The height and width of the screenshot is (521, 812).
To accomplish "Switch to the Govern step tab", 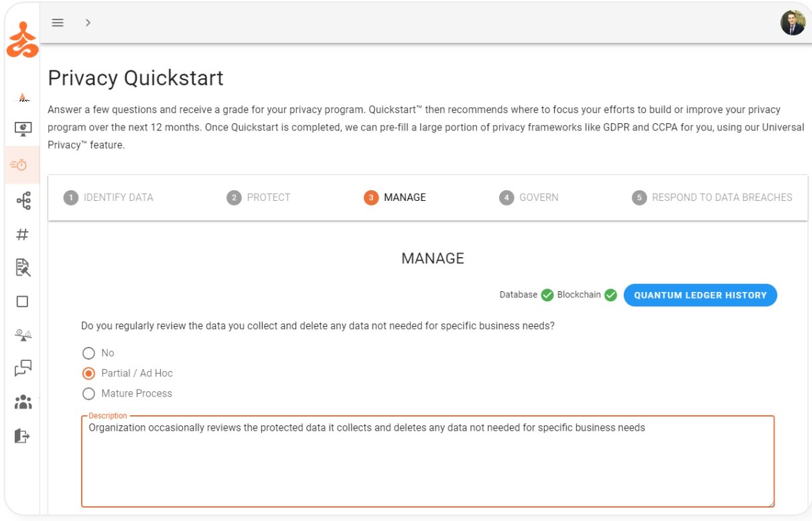I will click(x=529, y=198).
